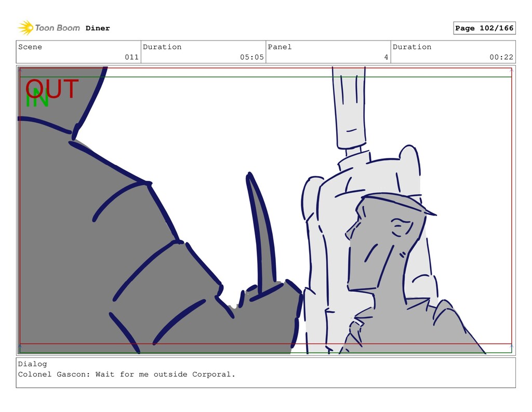Screen dimensions: 532x412
Task: Click the 'Dialog' label
Action: pos(33,364)
